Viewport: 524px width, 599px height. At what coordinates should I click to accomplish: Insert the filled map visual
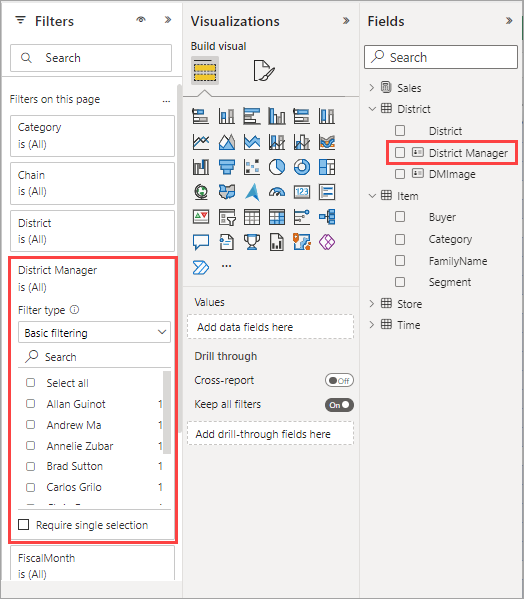pos(226,192)
